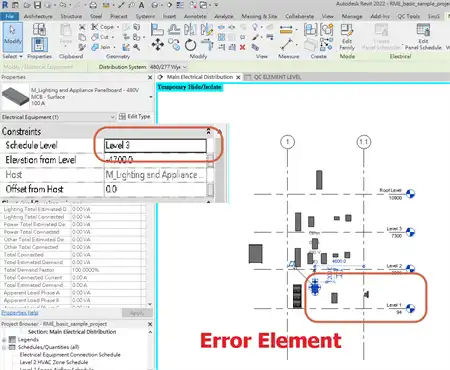This screenshot has height=370, width=450.
Task: Close Main Electrical Distribution view tab
Action: pos(238,77)
